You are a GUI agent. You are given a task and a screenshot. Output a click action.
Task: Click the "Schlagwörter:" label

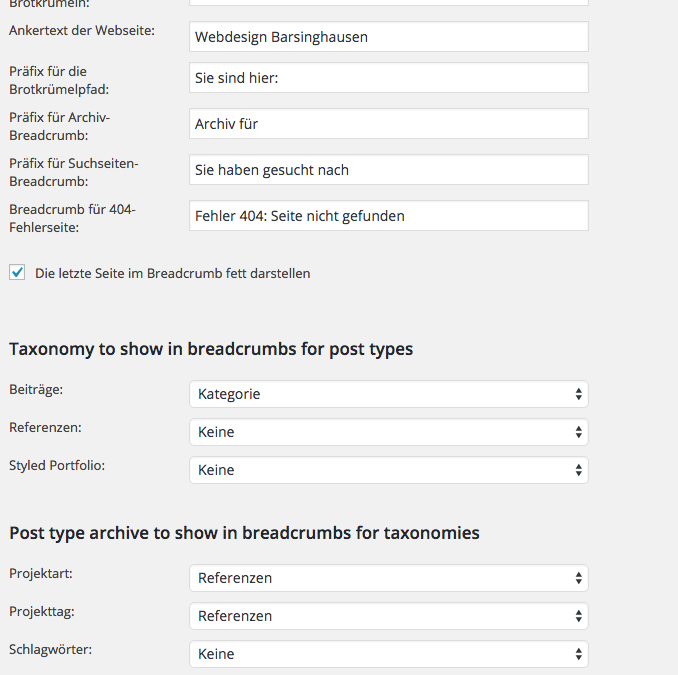click(50, 649)
